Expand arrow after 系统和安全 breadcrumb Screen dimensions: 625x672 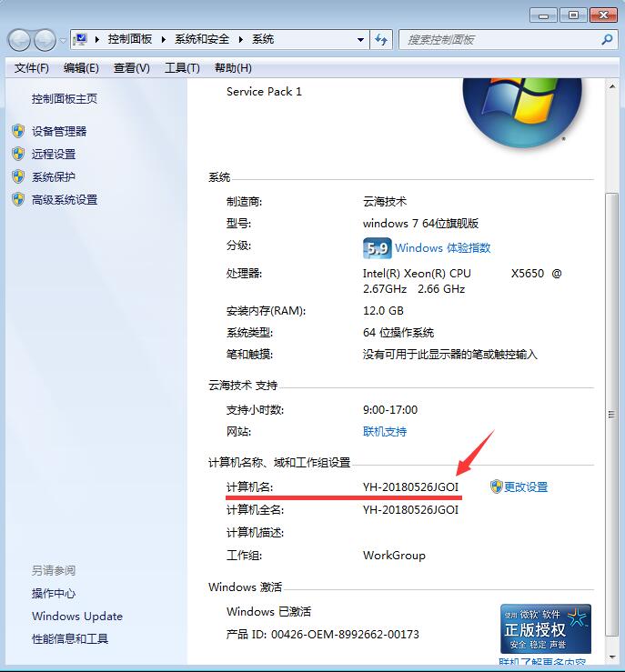tap(241, 40)
